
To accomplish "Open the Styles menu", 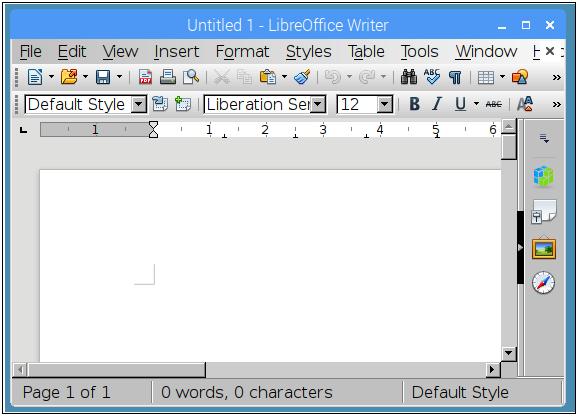I will pos(309,52).
